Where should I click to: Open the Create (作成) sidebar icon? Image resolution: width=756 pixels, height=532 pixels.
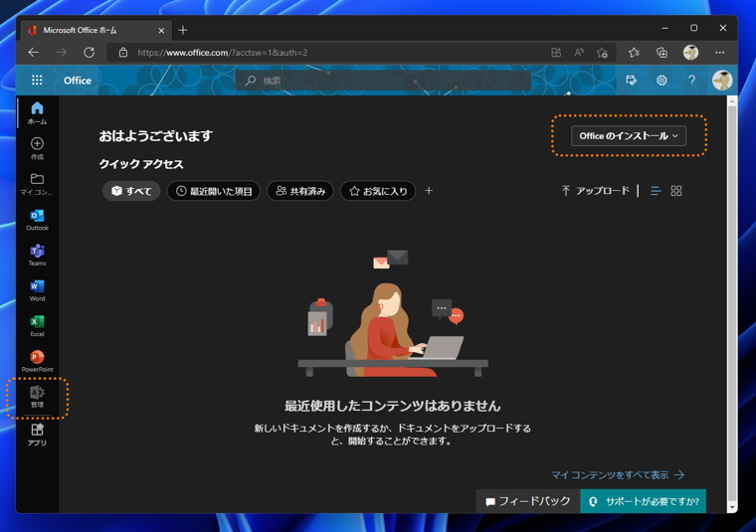click(37, 148)
